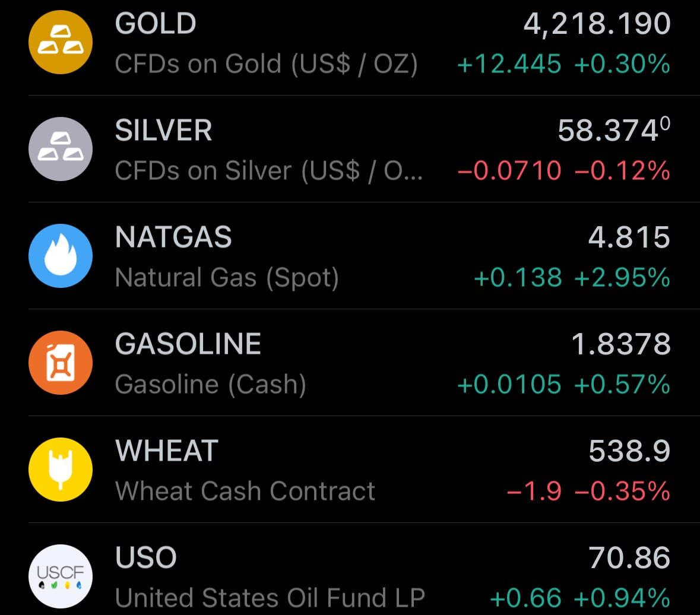Tap the gasoline price 1.8378
Screen dimensions: 700x615
[620, 344]
